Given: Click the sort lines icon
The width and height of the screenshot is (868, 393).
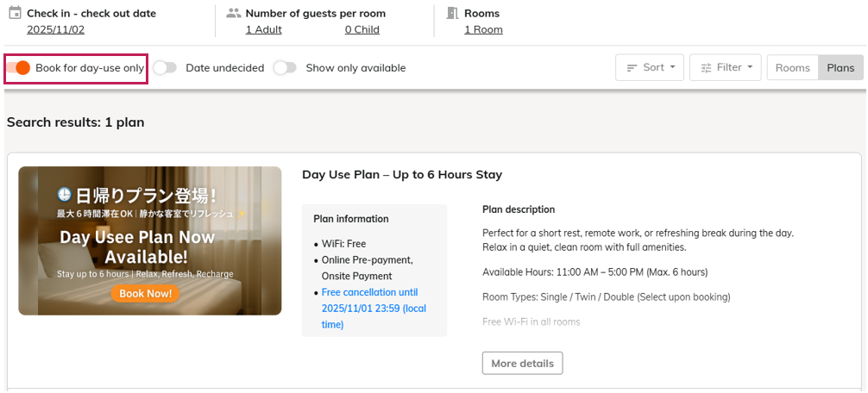Looking at the screenshot, I should tap(632, 67).
